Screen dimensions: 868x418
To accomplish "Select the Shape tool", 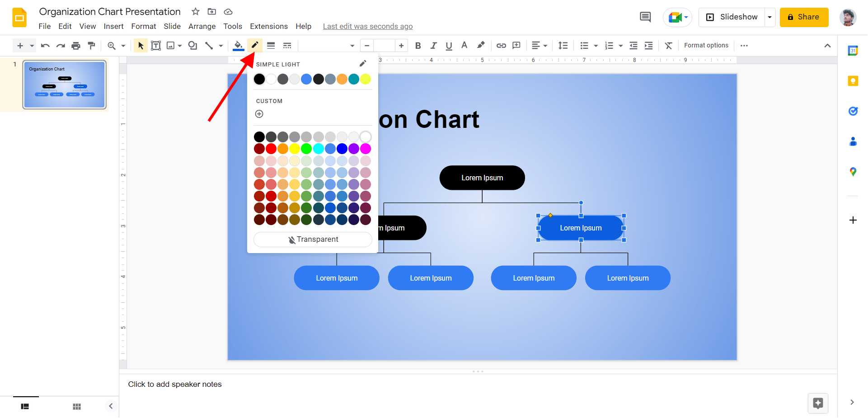I will (x=192, y=45).
